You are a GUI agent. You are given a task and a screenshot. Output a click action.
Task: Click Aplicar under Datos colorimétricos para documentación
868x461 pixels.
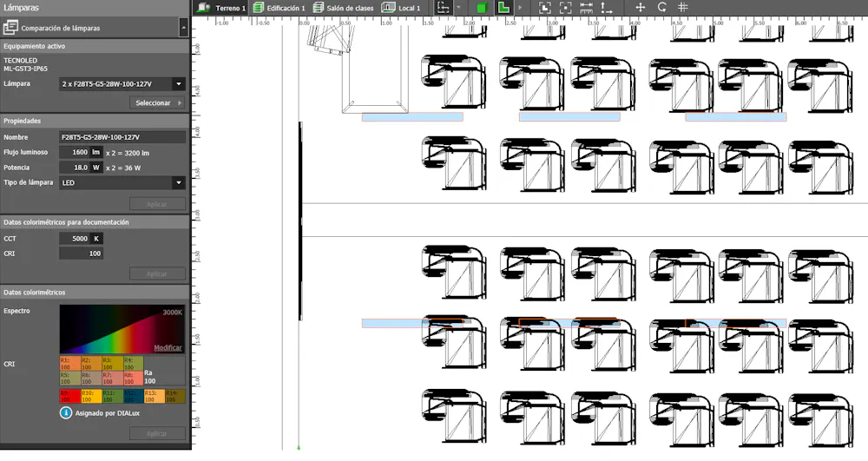[157, 274]
